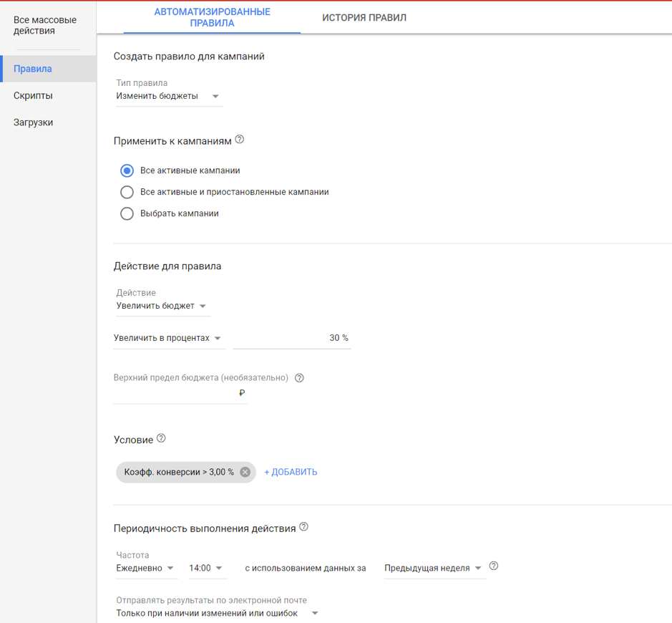Expand the Увеличить бюджет action dropdown

162,306
